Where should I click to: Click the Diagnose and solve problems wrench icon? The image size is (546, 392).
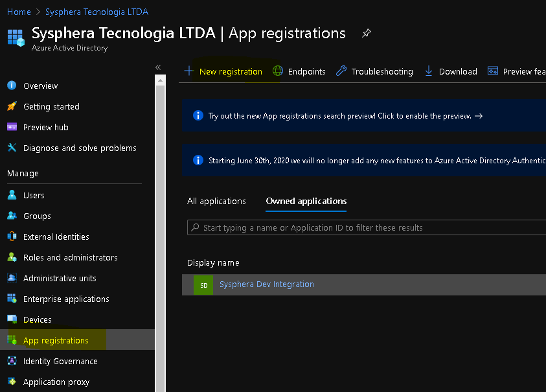12,148
